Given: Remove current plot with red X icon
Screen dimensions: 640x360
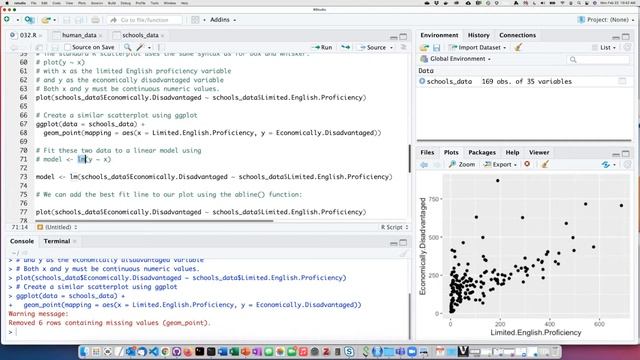Looking at the screenshot, I should tap(527, 164).
